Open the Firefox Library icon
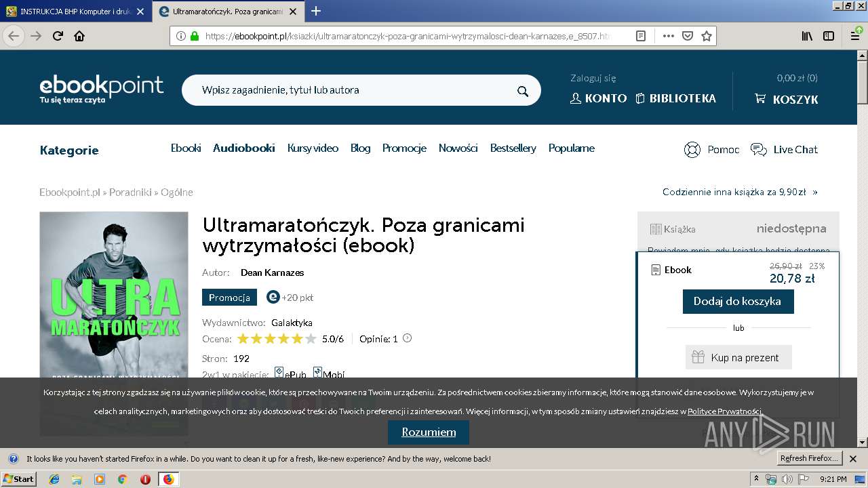This screenshot has height=488, width=868. point(807,36)
